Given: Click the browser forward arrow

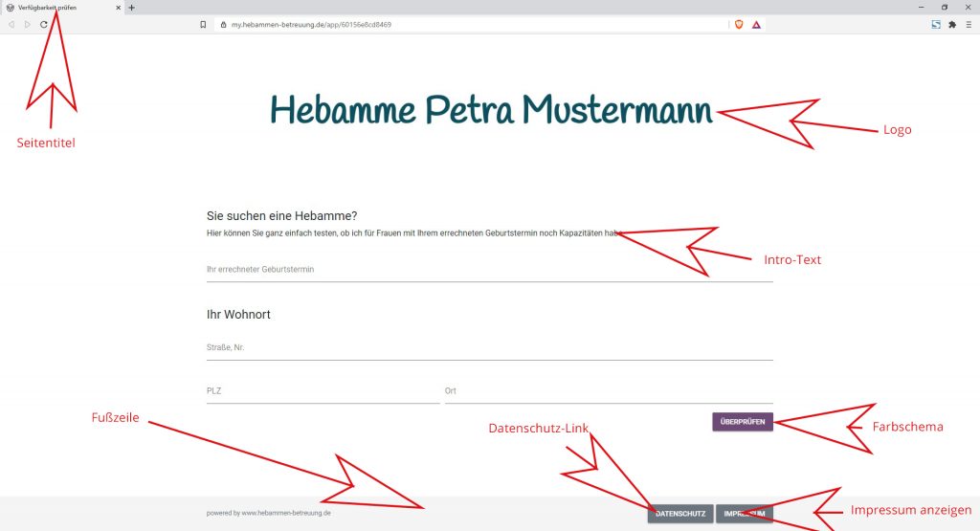Looking at the screenshot, I should click(x=27, y=25).
